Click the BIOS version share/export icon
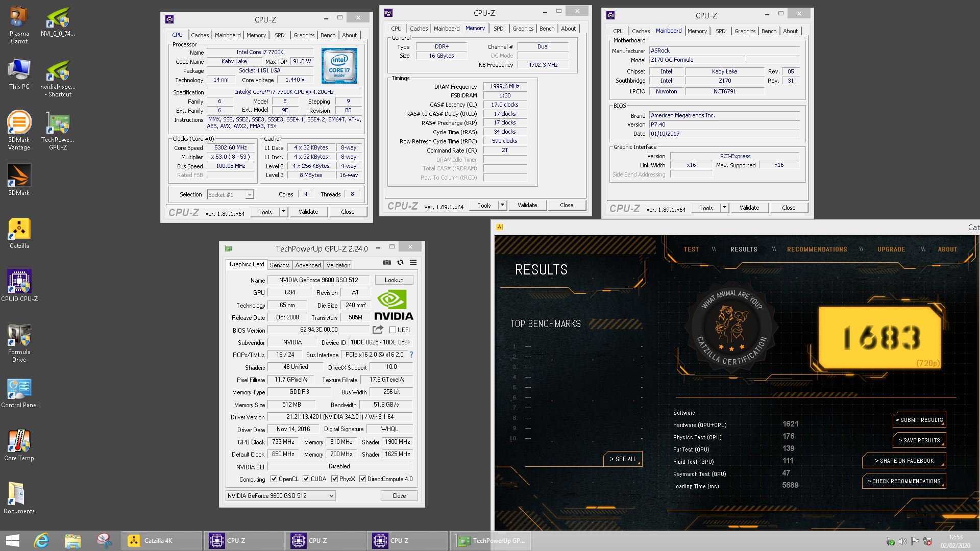This screenshot has height=551, width=980. pyautogui.click(x=378, y=330)
